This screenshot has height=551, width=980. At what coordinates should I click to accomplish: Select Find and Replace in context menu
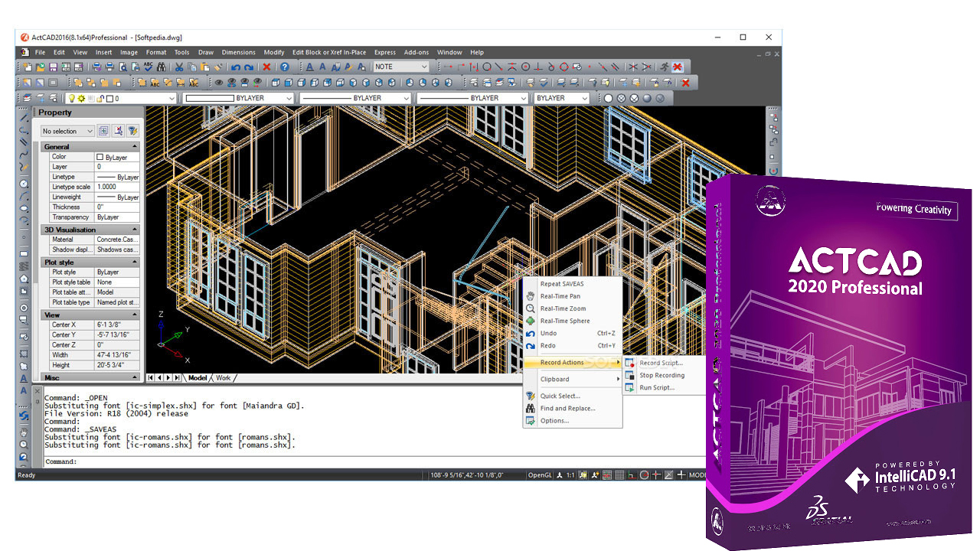[x=573, y=408]
